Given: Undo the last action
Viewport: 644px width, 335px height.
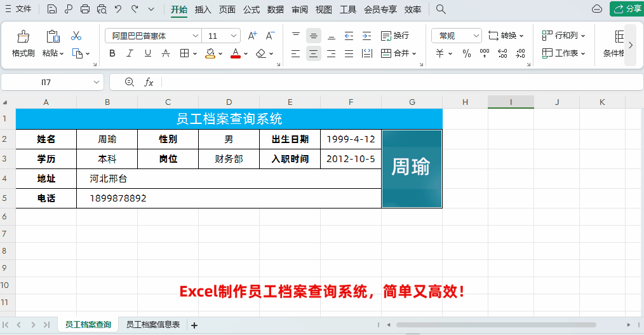Looking at the screenshot, I should [x=118, y=9].
